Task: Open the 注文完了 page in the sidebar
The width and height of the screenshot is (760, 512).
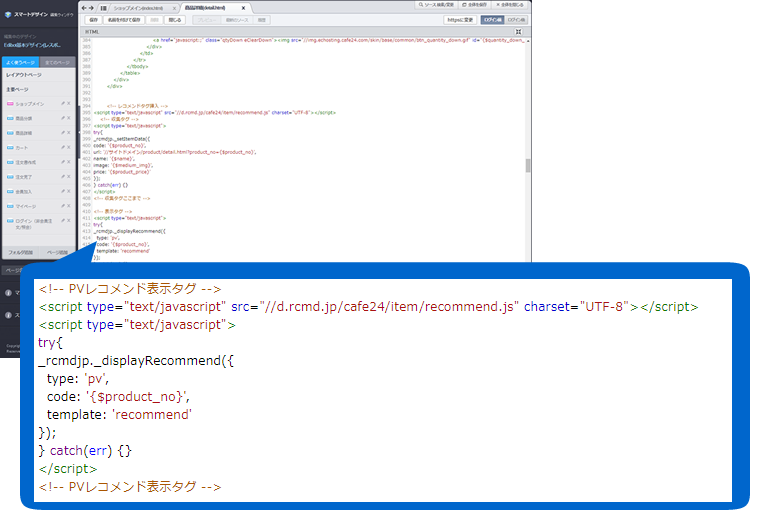Action: tap(24, 177)
